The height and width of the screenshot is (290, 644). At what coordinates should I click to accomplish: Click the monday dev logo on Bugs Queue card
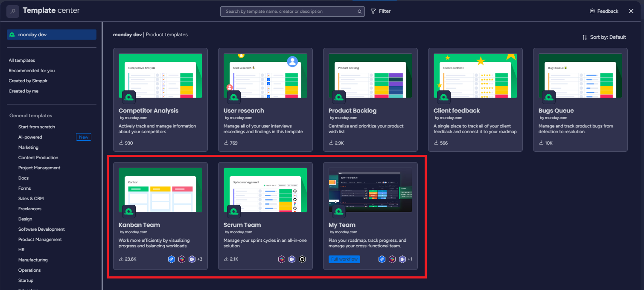click(549, 97)
